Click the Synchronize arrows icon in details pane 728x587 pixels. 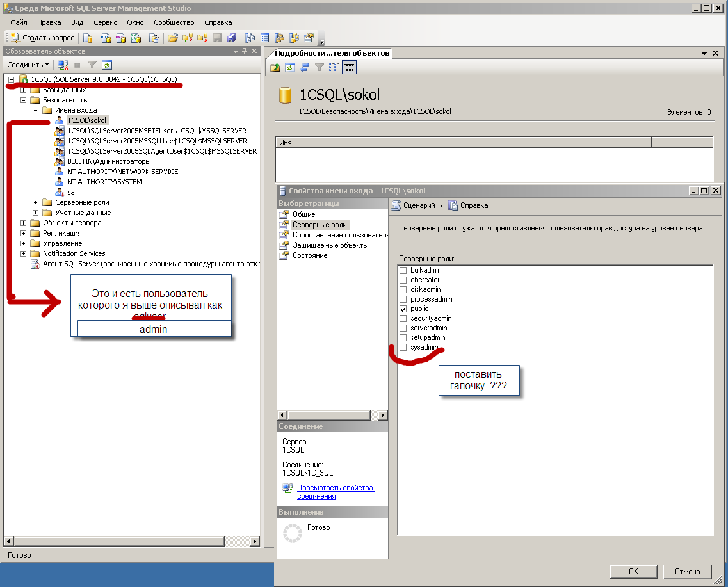pos(305,68)
